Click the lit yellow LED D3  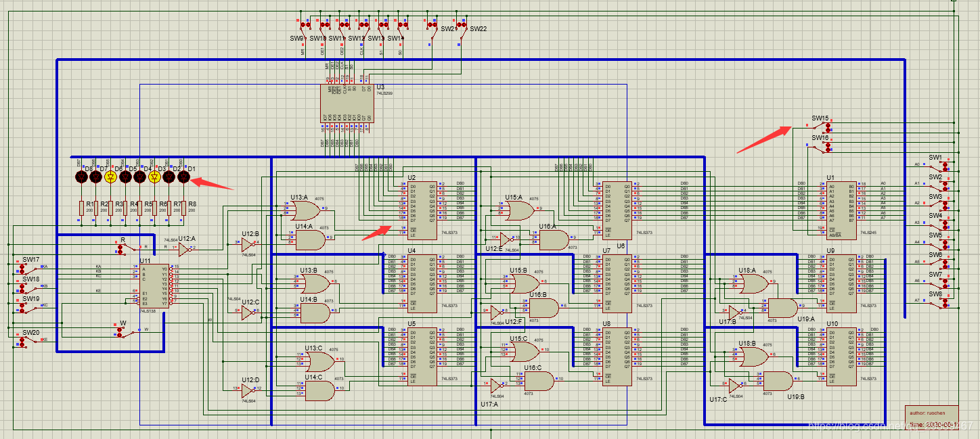point(154,177)
